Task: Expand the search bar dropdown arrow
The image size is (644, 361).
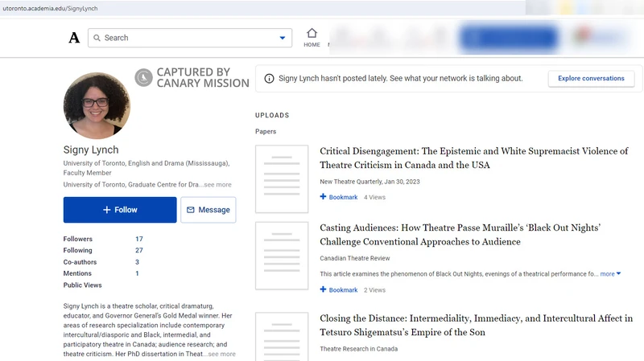Action: 283,38
